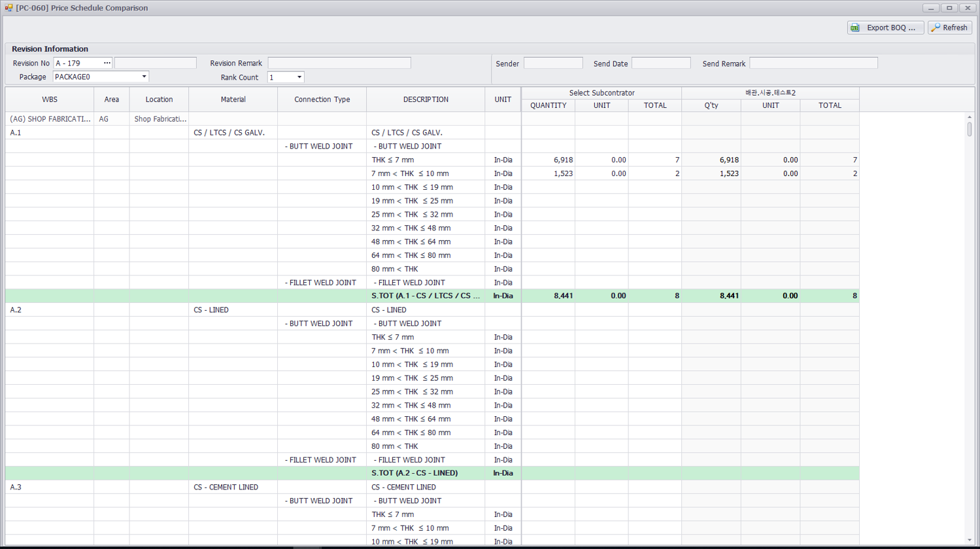Maximize the Price Schedule Comparison window

tap(949, 8)
